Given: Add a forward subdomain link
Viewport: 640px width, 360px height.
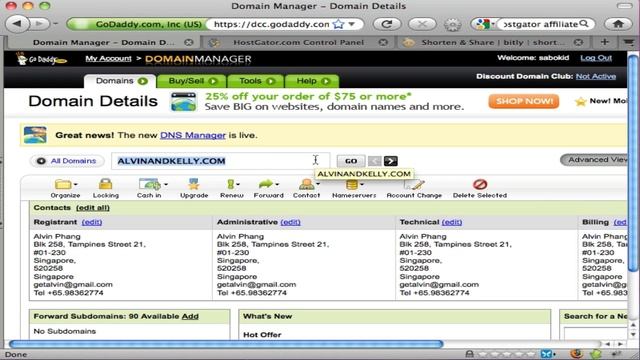Looking at the screenshot, I should [190, 316].
